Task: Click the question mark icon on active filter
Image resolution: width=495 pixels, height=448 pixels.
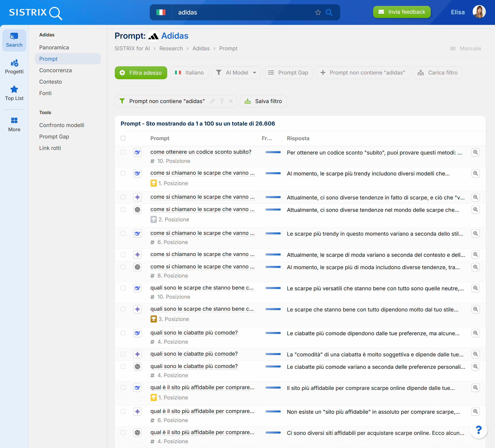Action: [222, 101]
